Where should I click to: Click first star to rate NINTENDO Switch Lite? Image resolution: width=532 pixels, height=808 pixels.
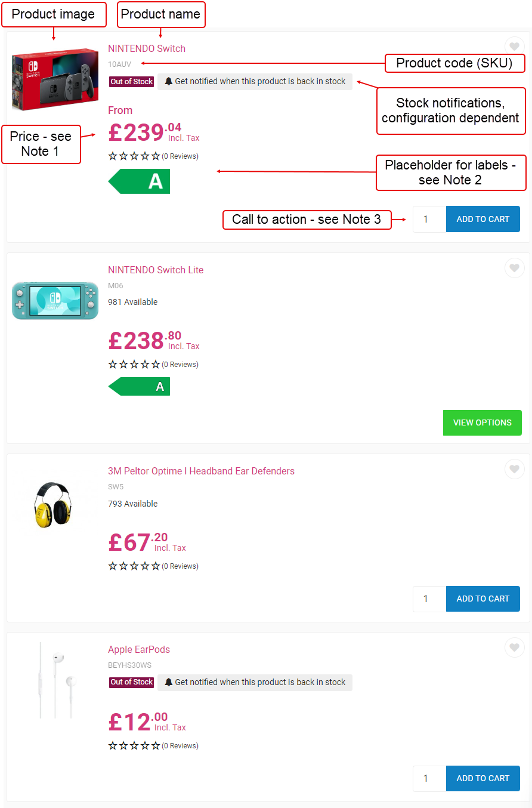(x=112, y=364)
